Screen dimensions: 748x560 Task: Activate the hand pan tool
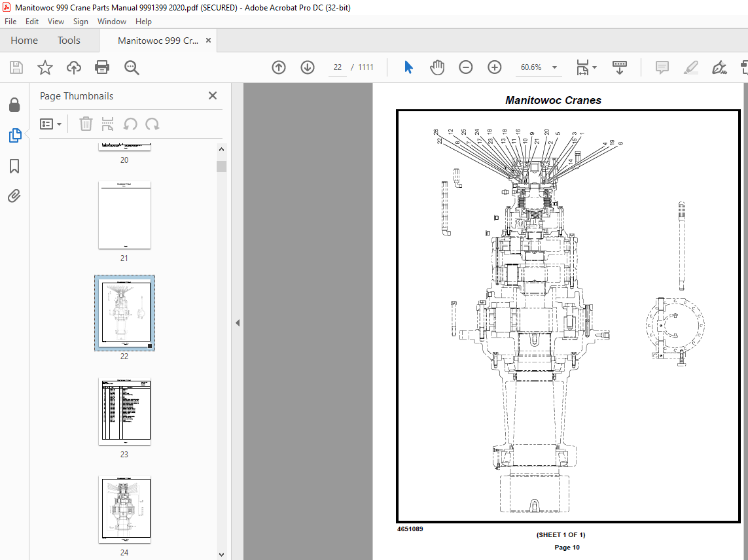tap(437, 67)
